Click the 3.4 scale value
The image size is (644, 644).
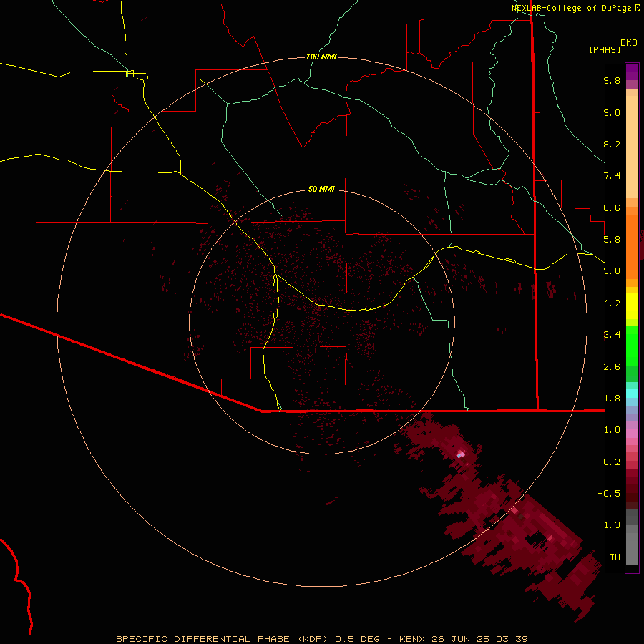pyautogui.click(x=612, y=335)
